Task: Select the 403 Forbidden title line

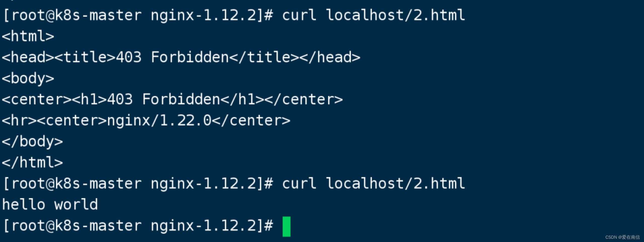Action: tap(181, 57)
